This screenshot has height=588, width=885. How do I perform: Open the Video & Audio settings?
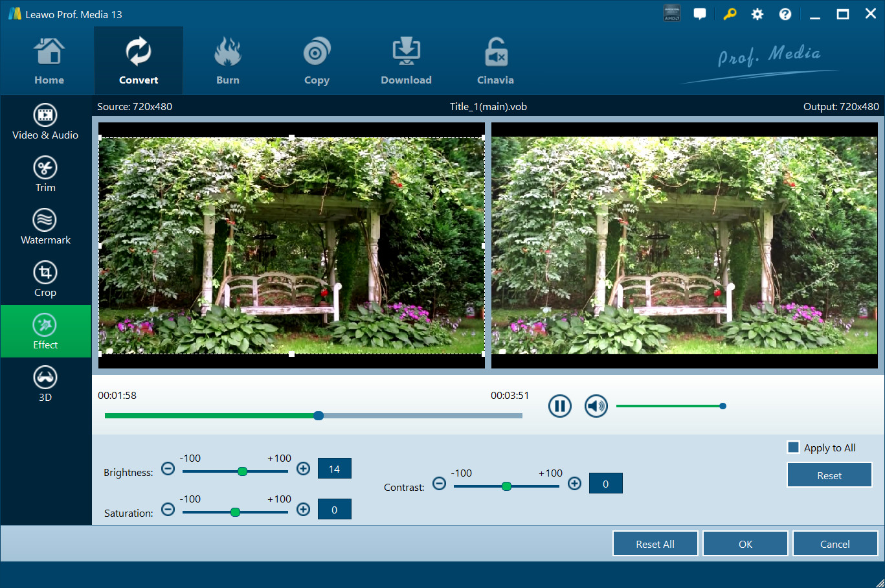click(x=45, y=122)
